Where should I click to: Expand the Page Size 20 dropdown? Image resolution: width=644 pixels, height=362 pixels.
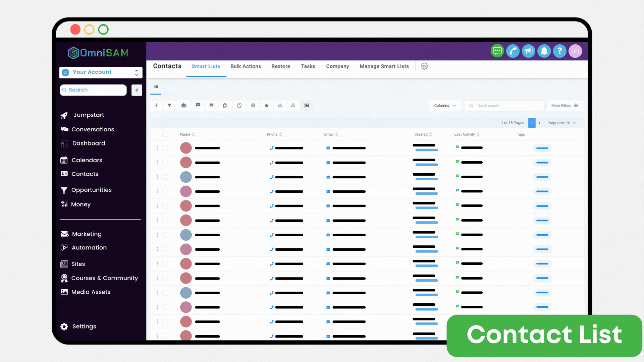click(x=561, y=123)
